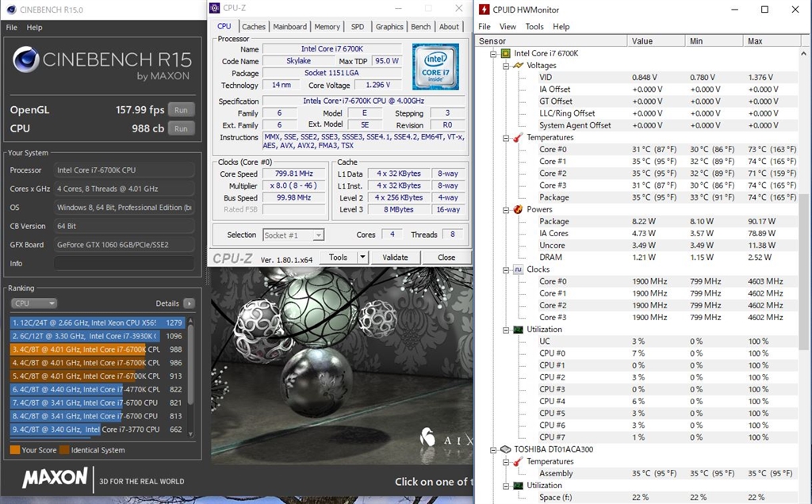Image resolution: width=812 pixels, height=504 pixels.
Task: Click the Intel Core i7 badge in CPU-Z
Action: point(435,67)
